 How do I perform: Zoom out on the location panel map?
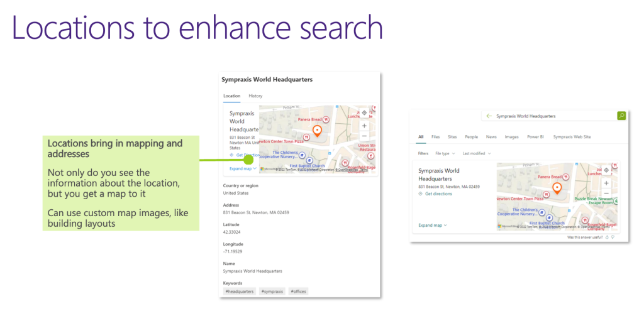click(364, 136)
